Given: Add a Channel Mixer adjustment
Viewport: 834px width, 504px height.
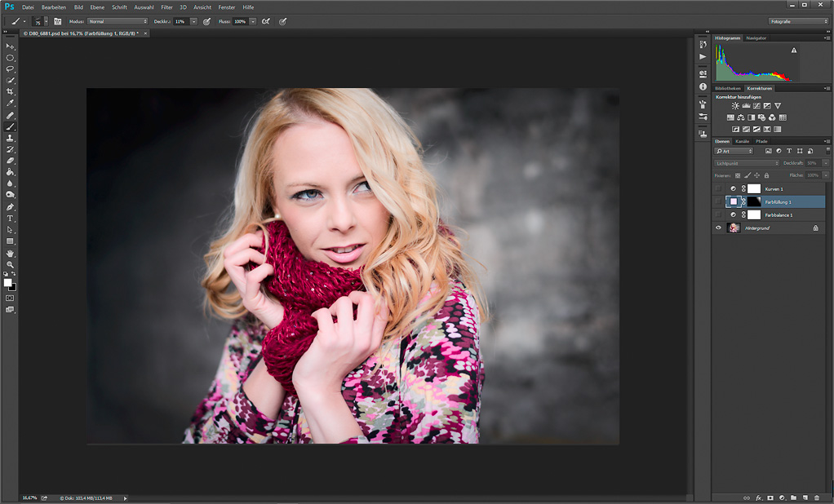Looking at the screenshot, I should pos(772,117).
